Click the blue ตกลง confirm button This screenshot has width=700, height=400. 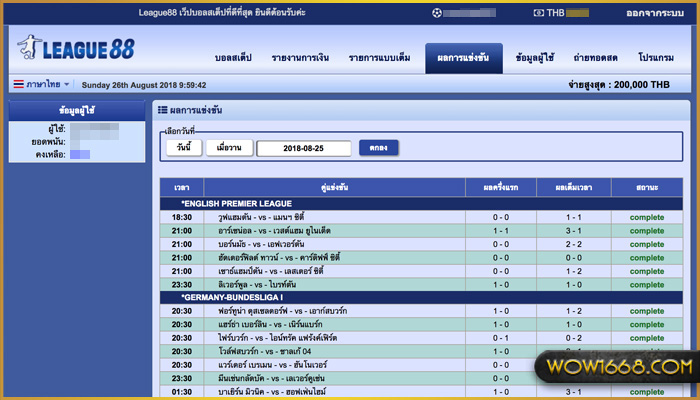[379, 148]
